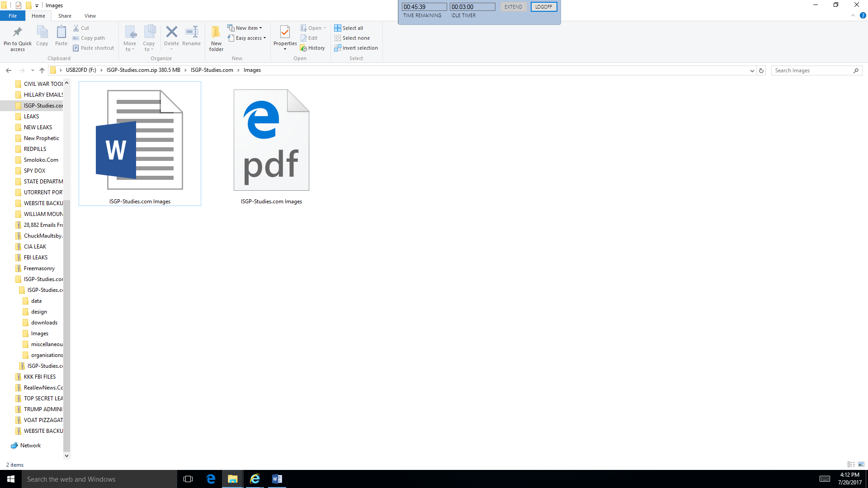Image resolution: width=868 pixels, height=488 pixels.
Task: Select NEW LEAKS folder in tree
Action: [x=33, y=127]
